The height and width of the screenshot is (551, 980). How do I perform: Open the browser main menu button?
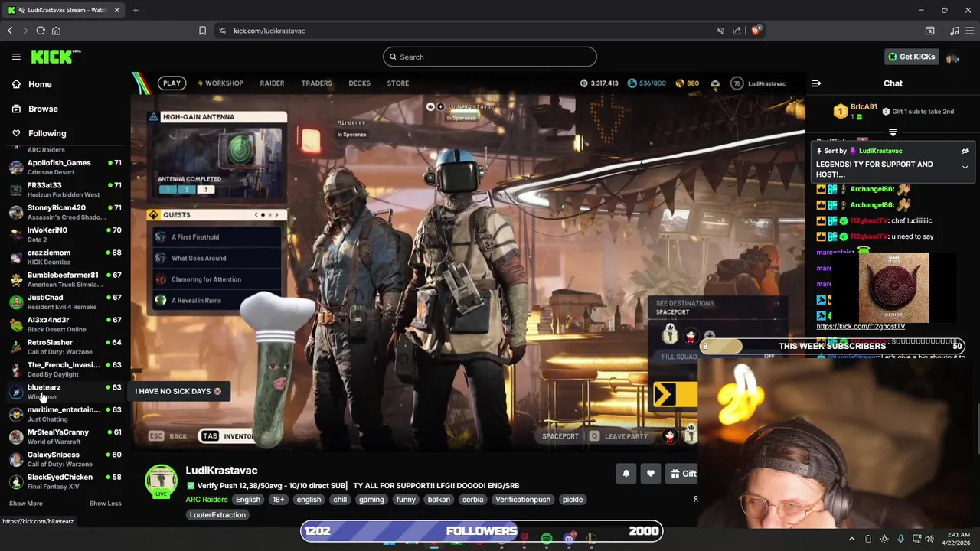click(x=970, y=31)
